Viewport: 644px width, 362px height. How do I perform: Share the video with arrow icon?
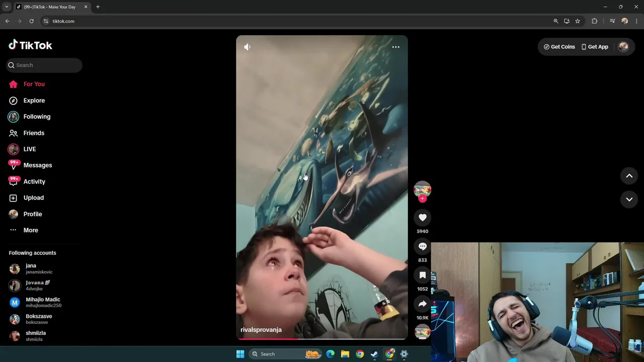coord(423,304)
